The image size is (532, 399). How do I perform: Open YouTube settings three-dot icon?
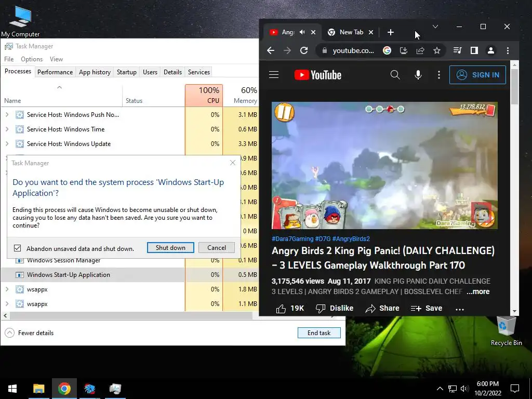coord(438,75)
